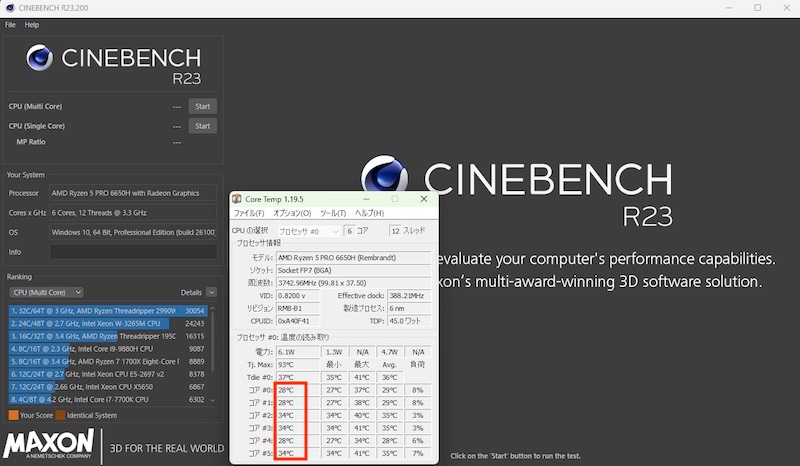Select ranking row AMD Ryzen Threadripper 2990W
The height and width of the screenshot is (466, 800).
pyautogui.click(x=108, y=310)
